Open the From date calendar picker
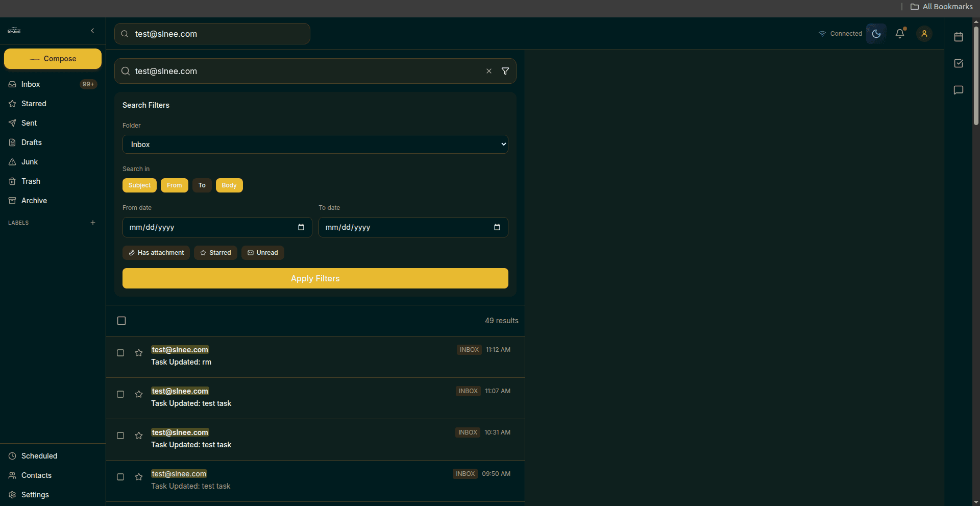 point(301,227)
